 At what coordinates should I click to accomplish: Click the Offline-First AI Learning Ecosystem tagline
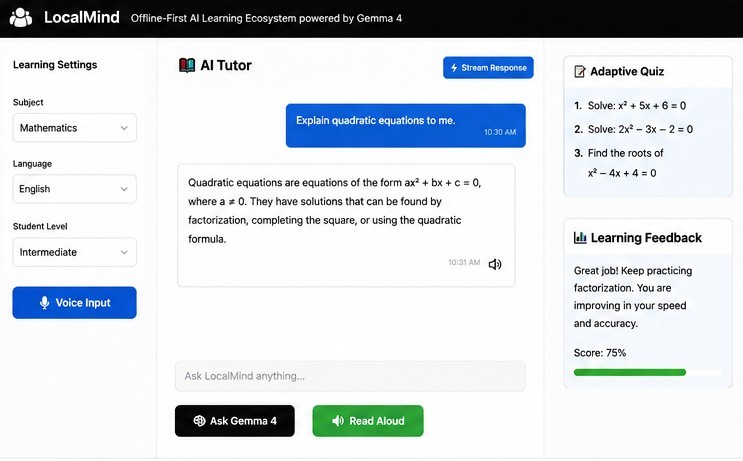pos(266,18)
